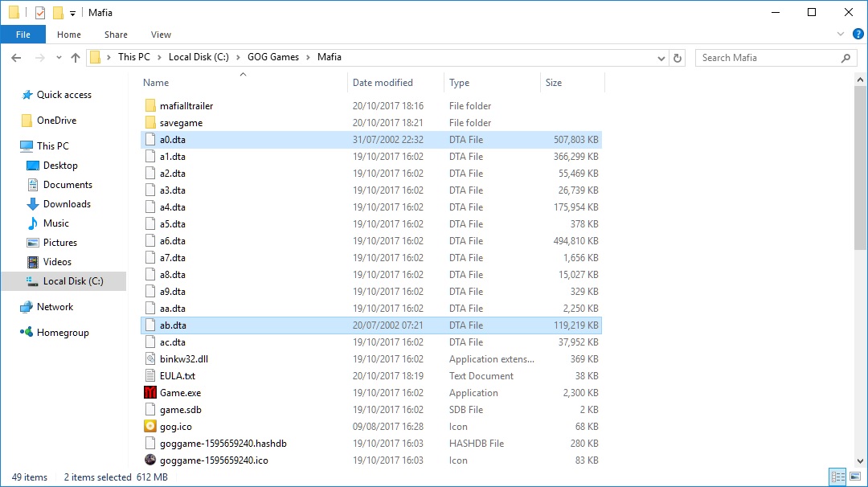Click the Music note icon
The image size is (868, 487).
click(x=33, y=223)
